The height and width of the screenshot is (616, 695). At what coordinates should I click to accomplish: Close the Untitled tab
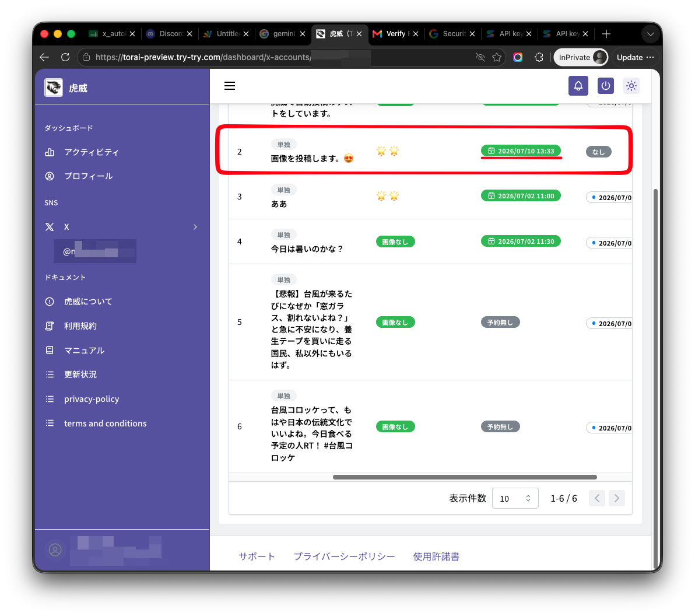pos(246,34)
